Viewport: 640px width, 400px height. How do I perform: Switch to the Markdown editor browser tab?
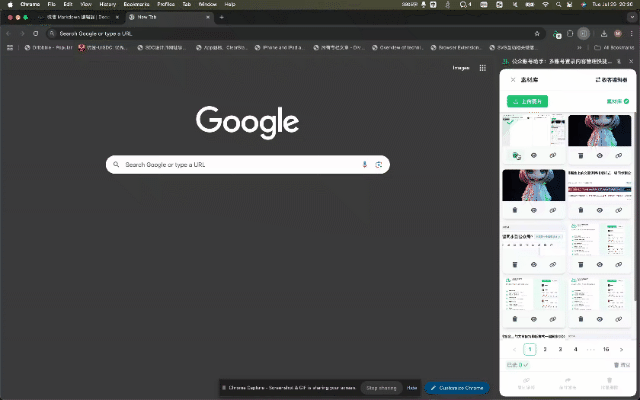point(78,17)
